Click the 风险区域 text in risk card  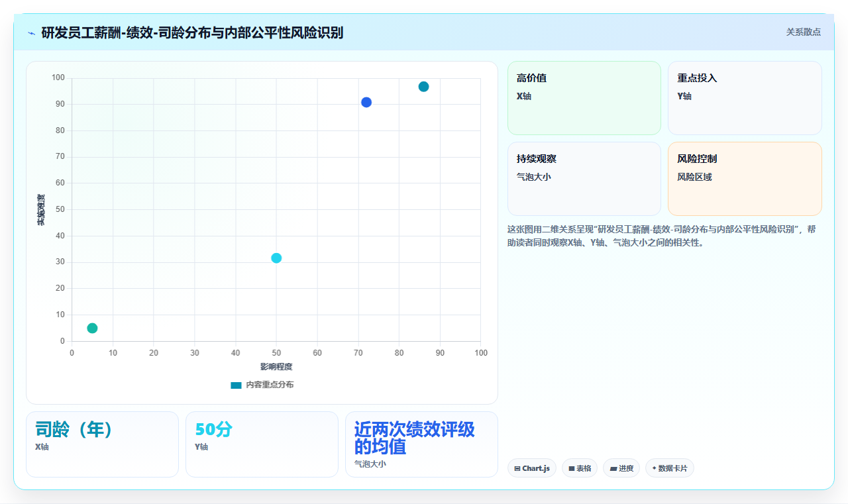point(694,177)
